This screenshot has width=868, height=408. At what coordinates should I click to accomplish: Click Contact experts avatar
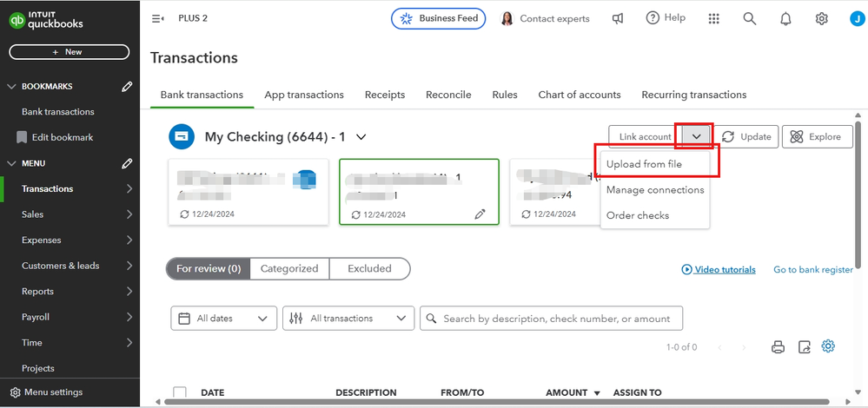tap(507, 19)
